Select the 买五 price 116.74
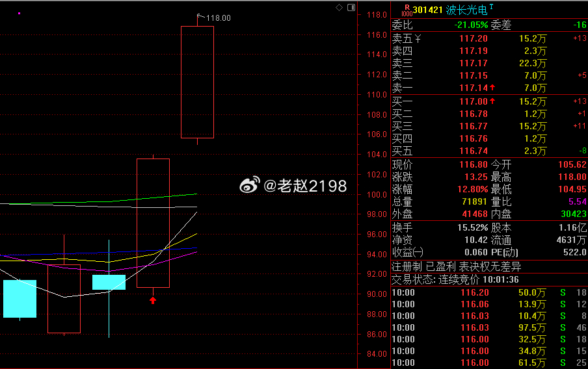Image resolution: width=588 pixels, height=369 pixels. (474, 151)
